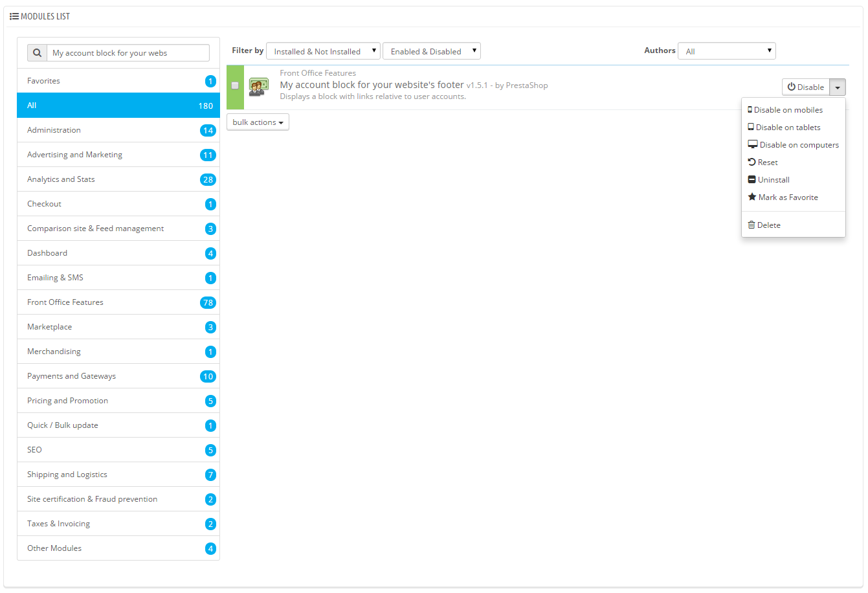868x593 pixels.
Task: Open Other Modules category
Action: (118, 548)
